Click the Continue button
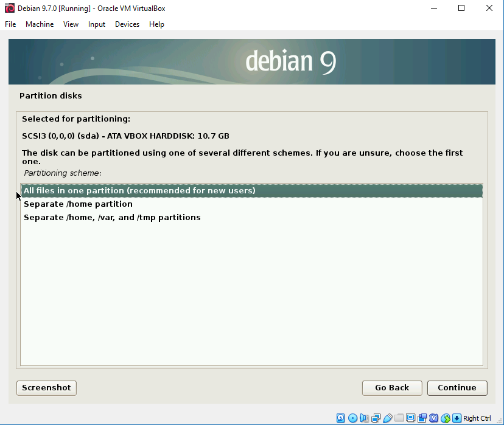Screen dimensions: 504x425 (x=457, y=388)
